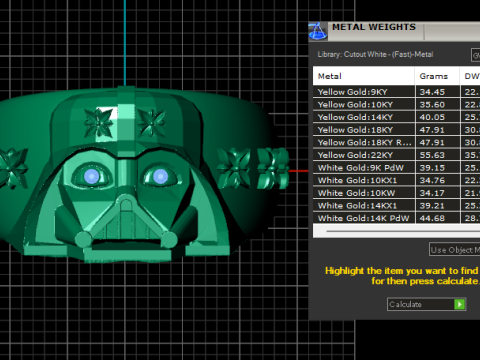Viewport: 480px width, 360px height.
Task: Select the White Gold:10KX1 row
Action: tap(396, 181)
